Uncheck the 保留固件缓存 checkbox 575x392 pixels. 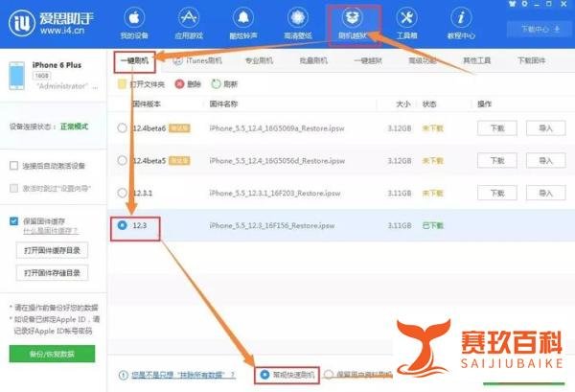pos(13,221)
